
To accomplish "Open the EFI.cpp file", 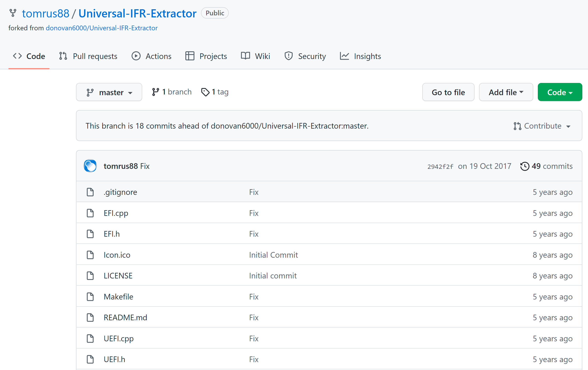I will 116,213.
